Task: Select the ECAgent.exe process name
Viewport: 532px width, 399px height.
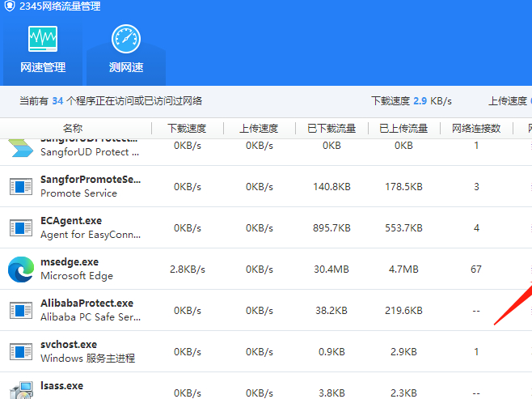Action: (x=71, y=221)
